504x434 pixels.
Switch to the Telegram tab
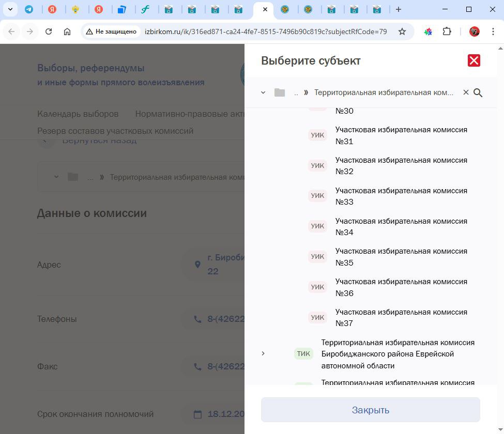(29, 10)
